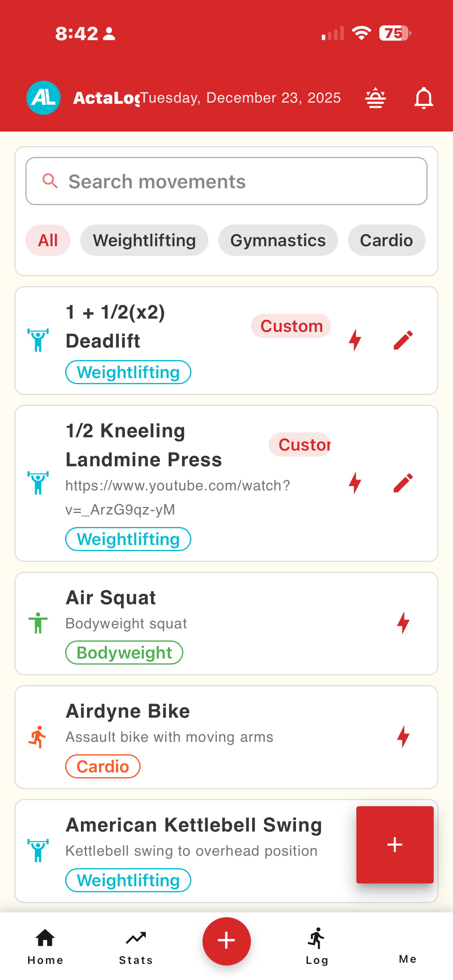Tap lightning bolt for 1/2 Kneeling Landmine Press
Image resolution: width=453 pixels, height=980 pixels.
355,483
